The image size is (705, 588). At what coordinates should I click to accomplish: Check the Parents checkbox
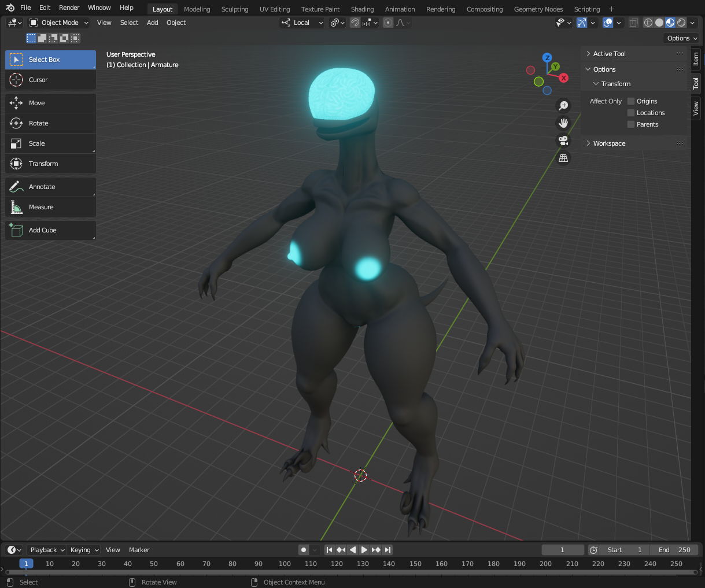[631, 124]
